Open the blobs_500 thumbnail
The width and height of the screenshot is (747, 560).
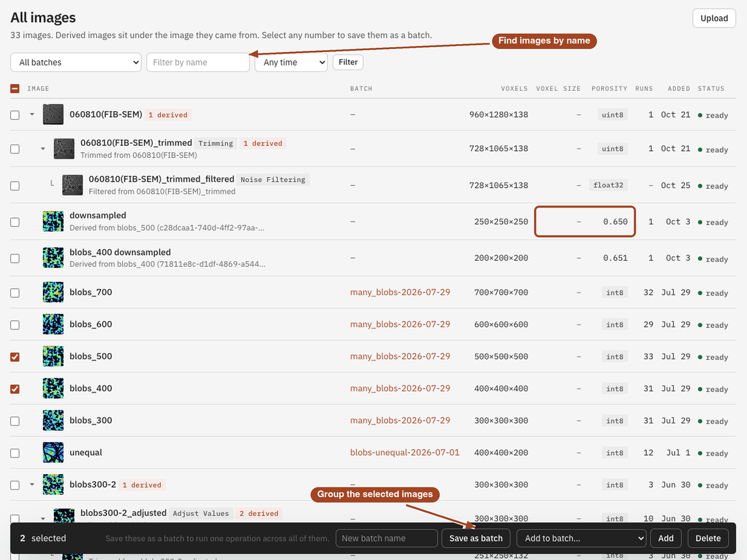click(x=53, y=356)
